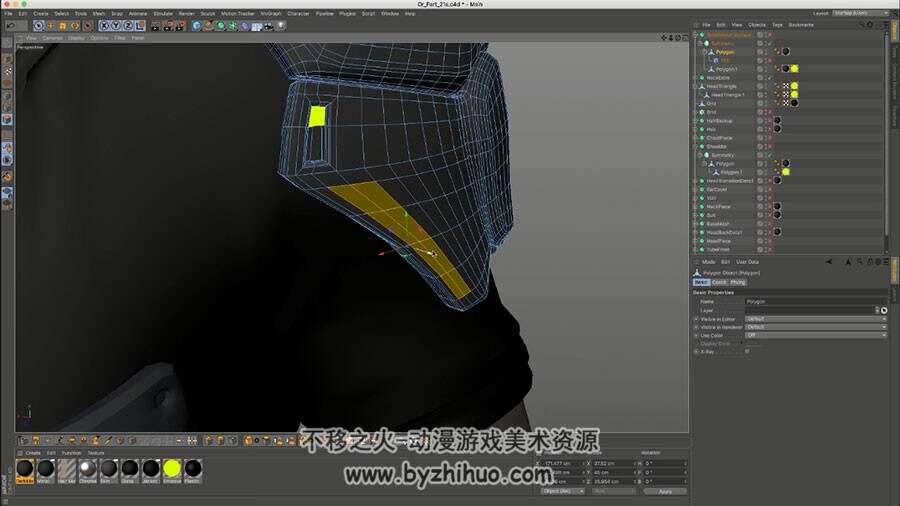Click the Floor environment icon

point(257,26)
